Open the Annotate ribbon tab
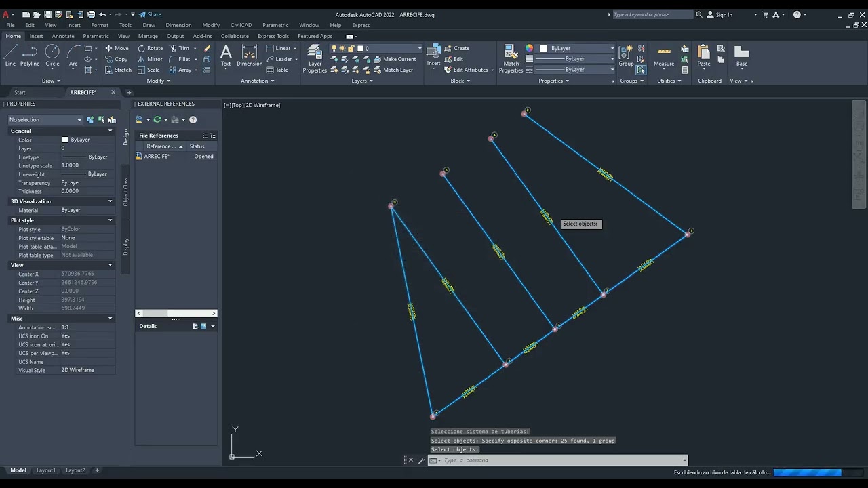868x488 pixels. click(63, 36)
